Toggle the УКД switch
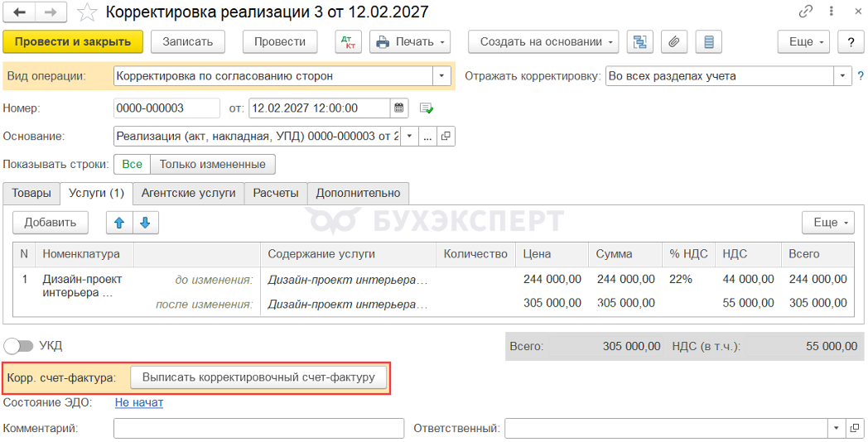868x442 pixels. [x=18, y=346]
